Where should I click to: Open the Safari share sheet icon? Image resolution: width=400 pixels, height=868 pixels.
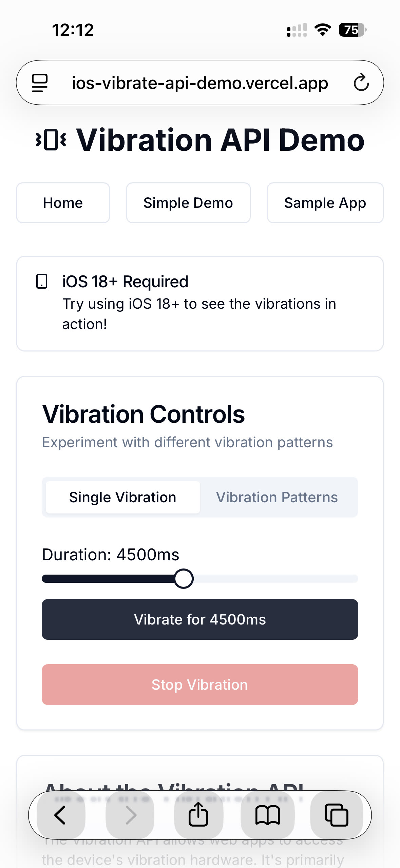pos(198,814)
